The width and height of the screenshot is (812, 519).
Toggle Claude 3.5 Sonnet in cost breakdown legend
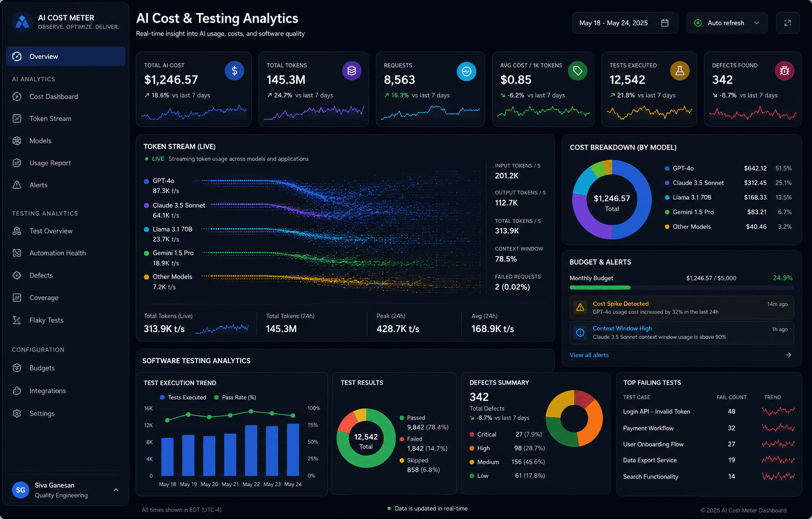pyautogui.click(x=694, y=183)
